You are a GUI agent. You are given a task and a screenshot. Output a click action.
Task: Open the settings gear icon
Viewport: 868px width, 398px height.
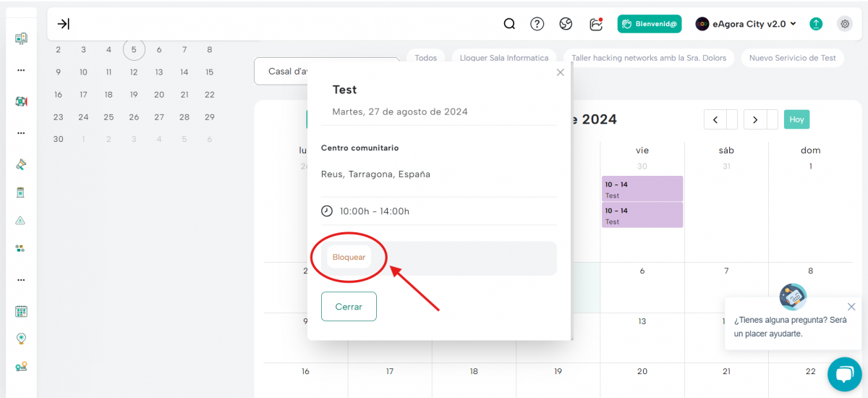click(845, 24)
